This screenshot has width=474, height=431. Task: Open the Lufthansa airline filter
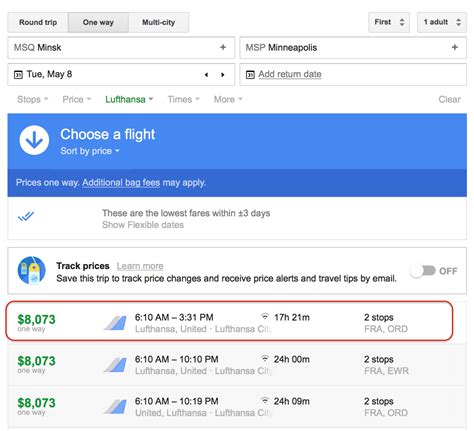[129, 99]
